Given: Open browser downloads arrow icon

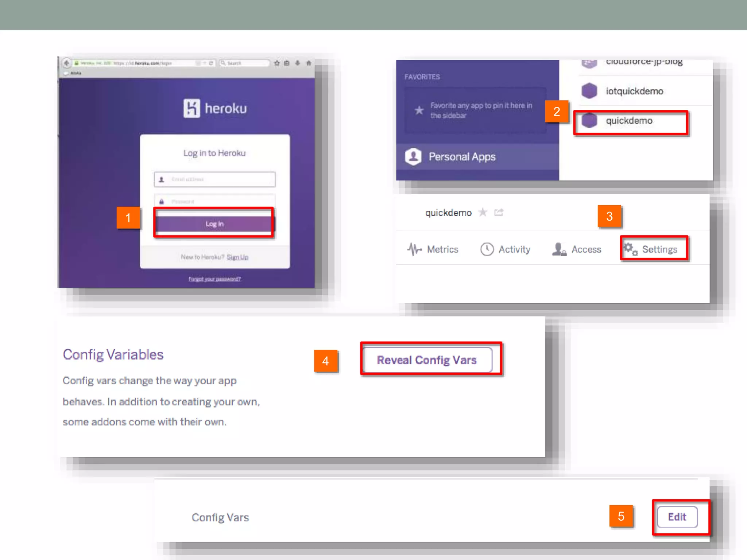Looking at the screenshot, I should [x=298, y=63].
